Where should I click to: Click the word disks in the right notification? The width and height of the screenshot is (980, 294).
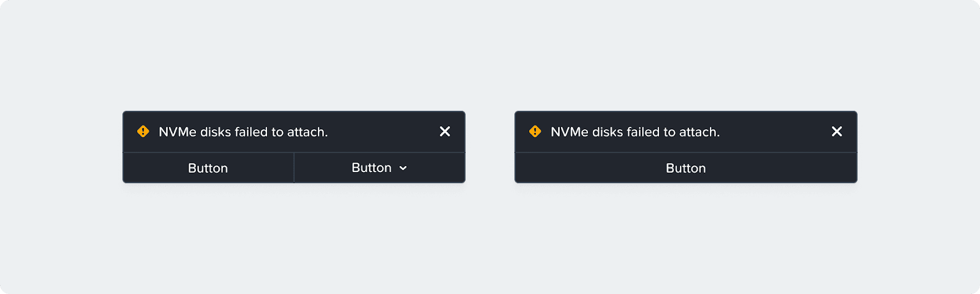(607, 132)
